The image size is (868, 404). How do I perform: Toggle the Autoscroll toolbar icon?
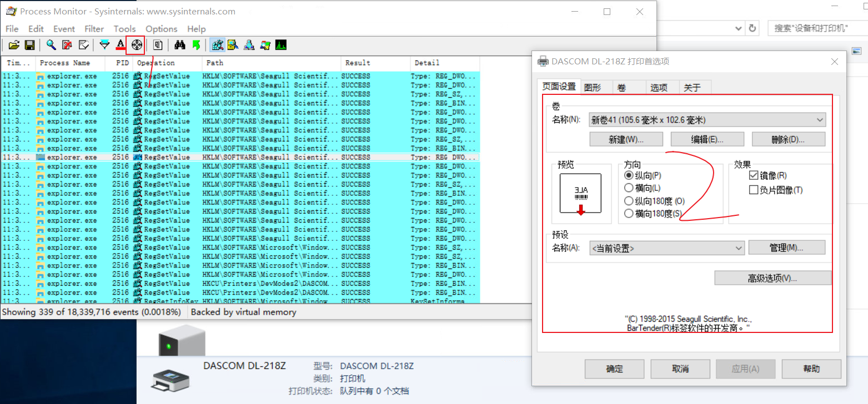67,45
